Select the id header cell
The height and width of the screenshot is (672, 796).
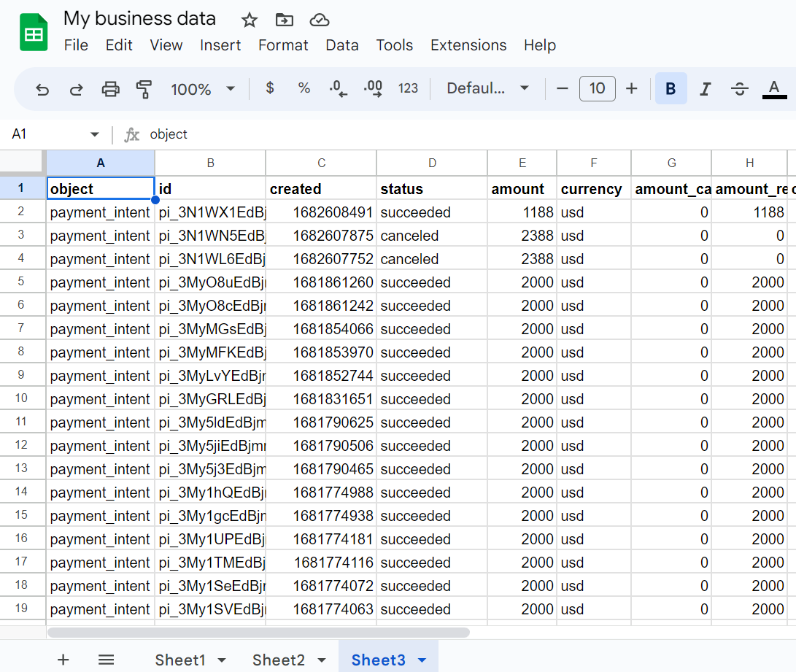pyautogui.click(x=210, y=188)
